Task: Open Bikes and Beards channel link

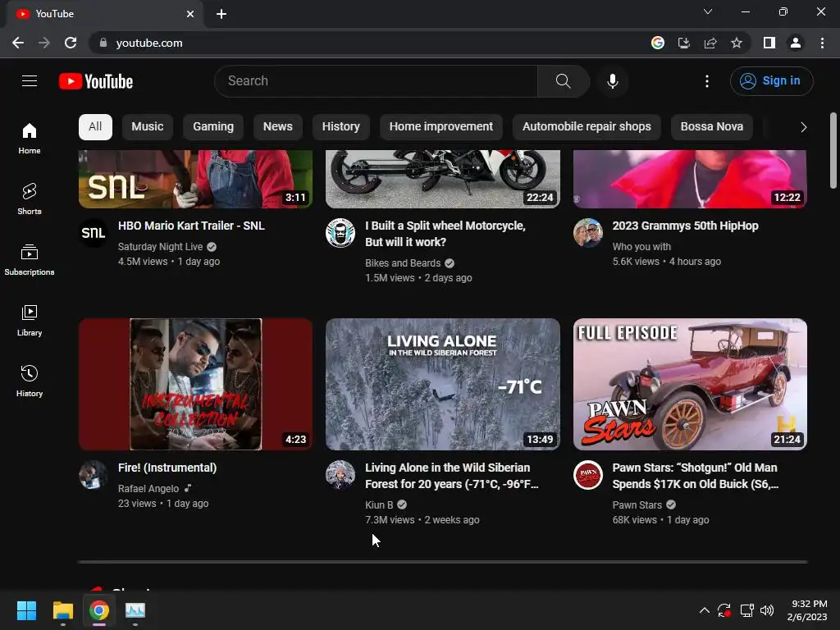Action: [x=403, y=263]
